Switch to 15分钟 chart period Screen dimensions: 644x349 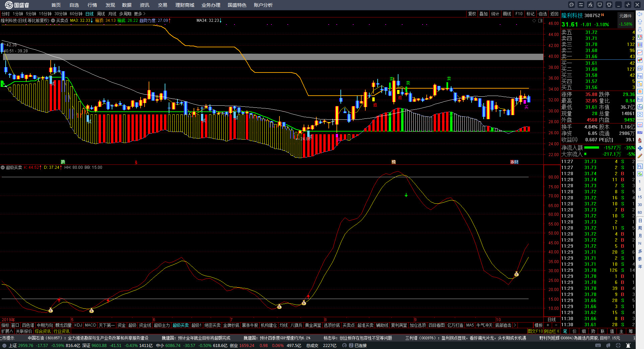tap(45, 14)
